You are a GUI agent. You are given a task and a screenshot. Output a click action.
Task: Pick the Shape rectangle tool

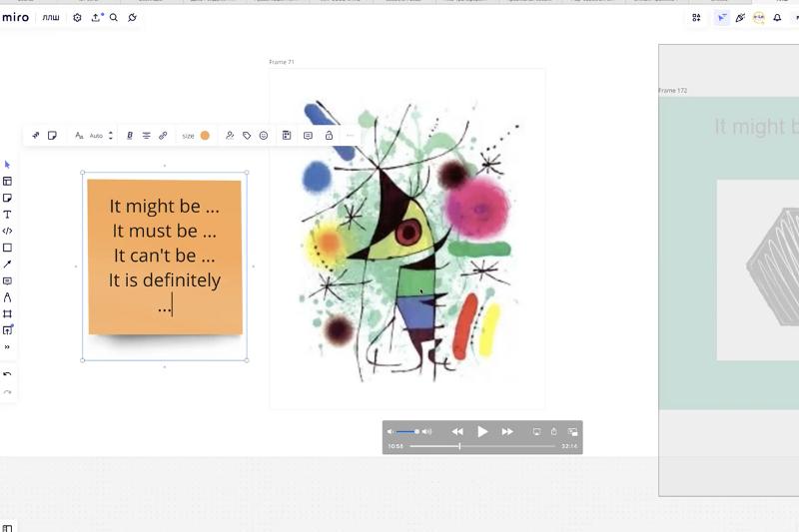point(7,248)
